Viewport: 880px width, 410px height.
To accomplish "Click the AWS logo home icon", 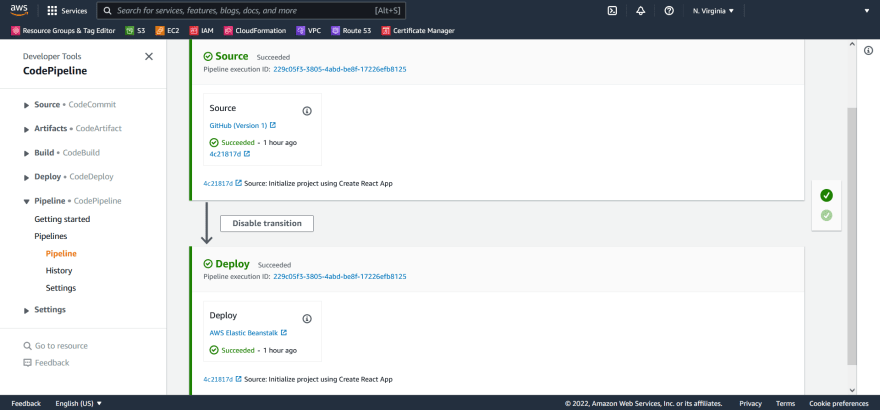I will click(19, 10).
